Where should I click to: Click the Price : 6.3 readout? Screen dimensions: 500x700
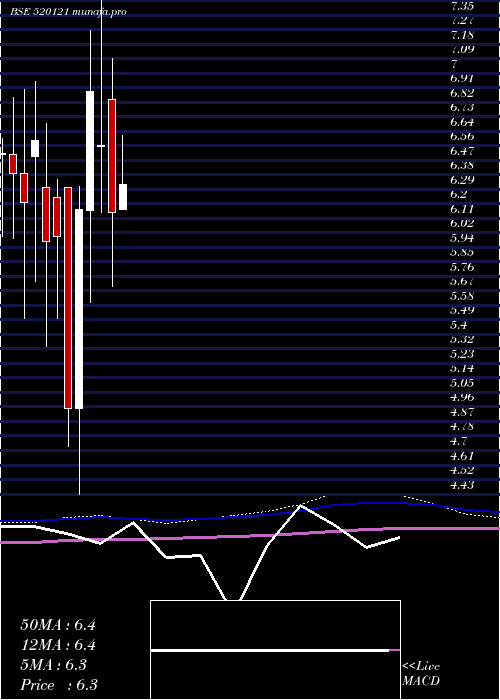(x=59, y=685)
